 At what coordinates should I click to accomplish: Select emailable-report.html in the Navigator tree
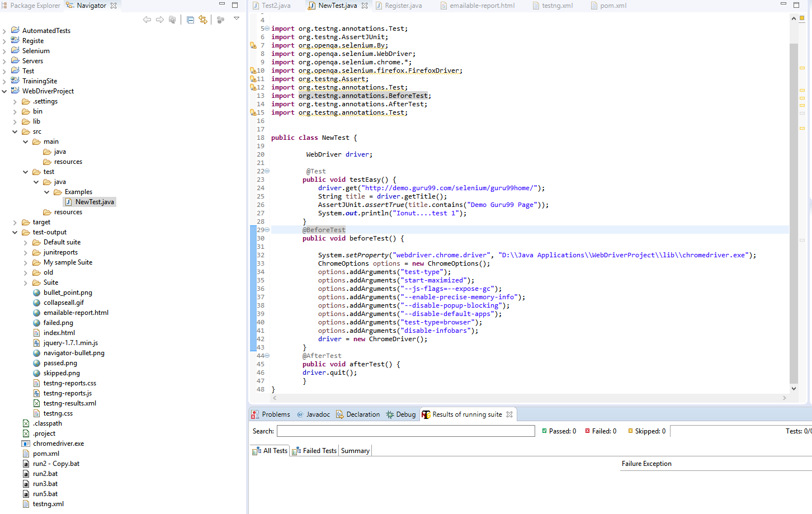coord(76,313)
